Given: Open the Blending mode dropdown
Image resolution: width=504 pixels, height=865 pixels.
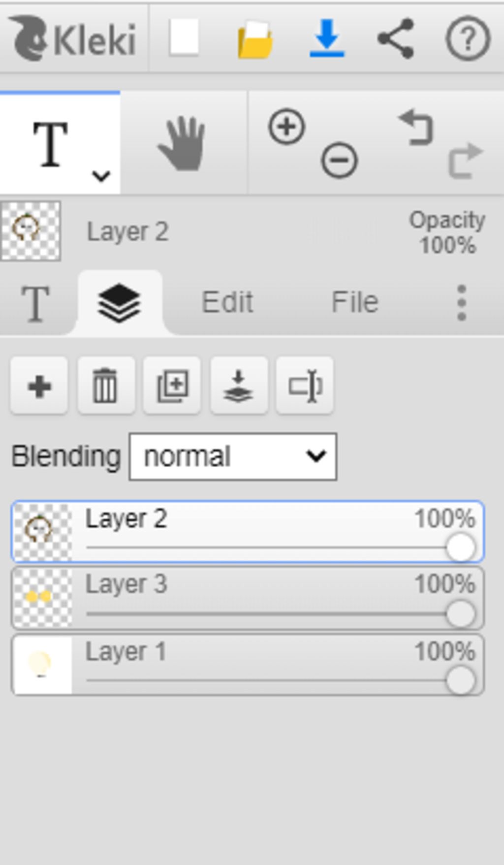Looking at the screenshot, I should [x=233, y=457].
